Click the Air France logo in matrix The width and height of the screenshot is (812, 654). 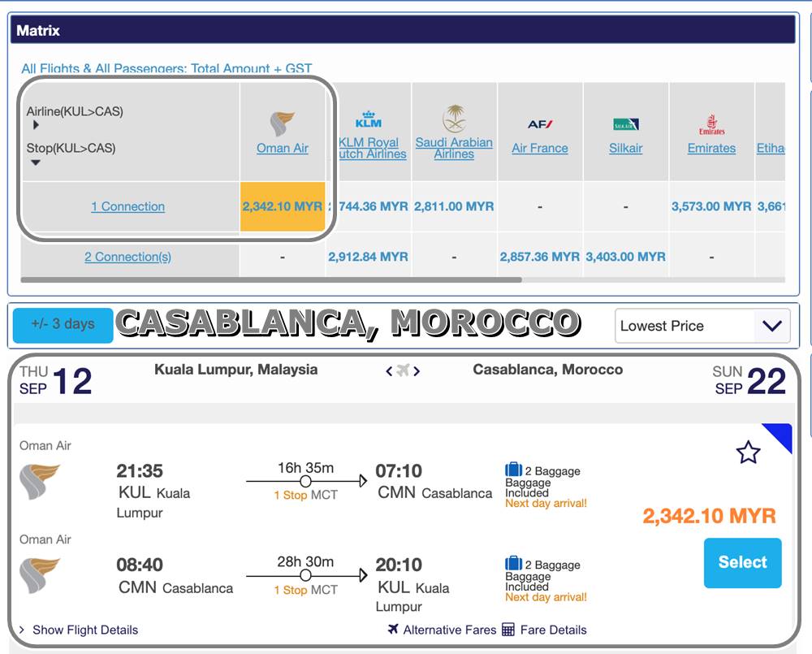click(x=540, y=124)
